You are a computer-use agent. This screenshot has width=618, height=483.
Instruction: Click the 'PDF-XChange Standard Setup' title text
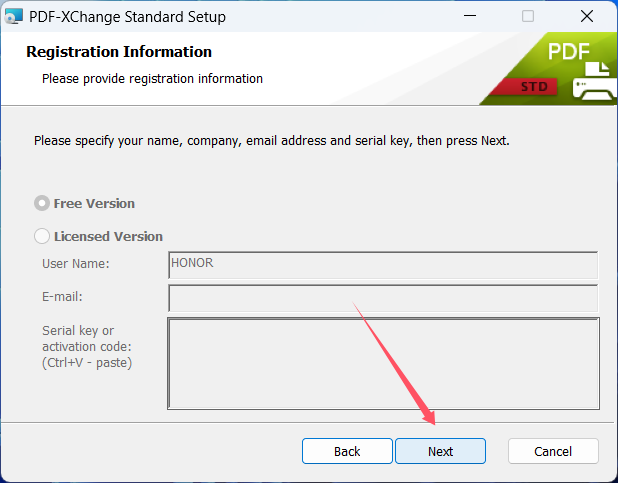point(127,17)
